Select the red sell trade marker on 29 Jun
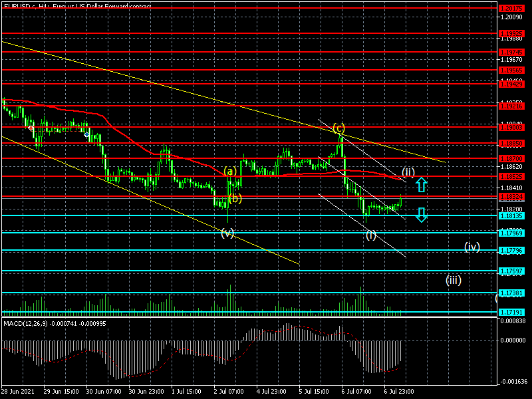Image resolution: width=532 pixels, height=399 pixels. [31, 128]
